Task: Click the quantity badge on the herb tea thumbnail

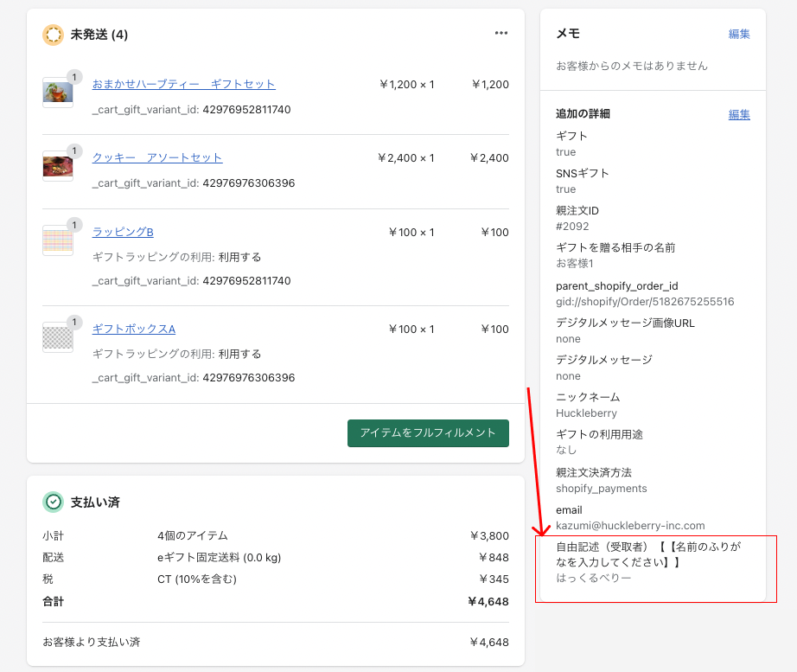Action: coord(74,77)
